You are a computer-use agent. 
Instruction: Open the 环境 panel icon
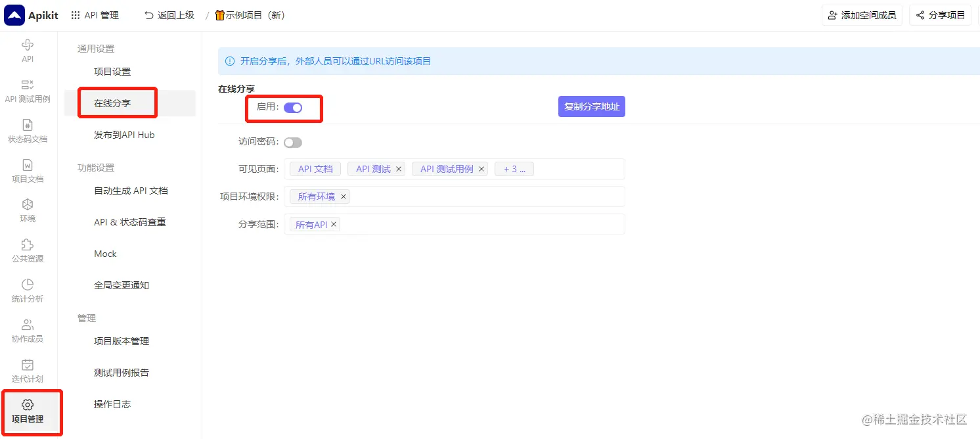(27, 210)
